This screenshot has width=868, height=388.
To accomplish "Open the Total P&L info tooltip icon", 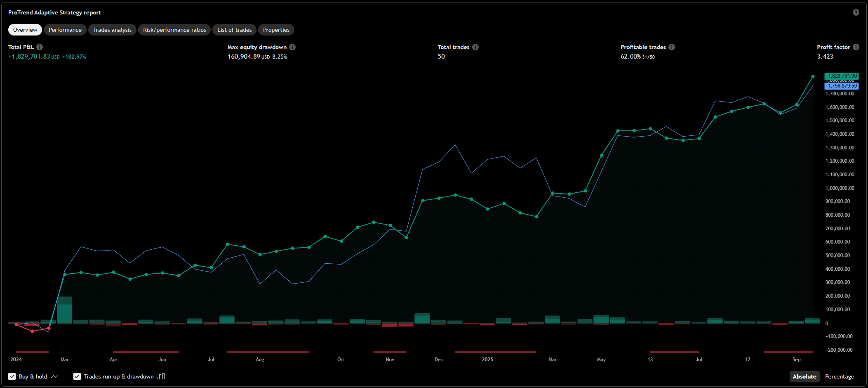I will point(39,47).
